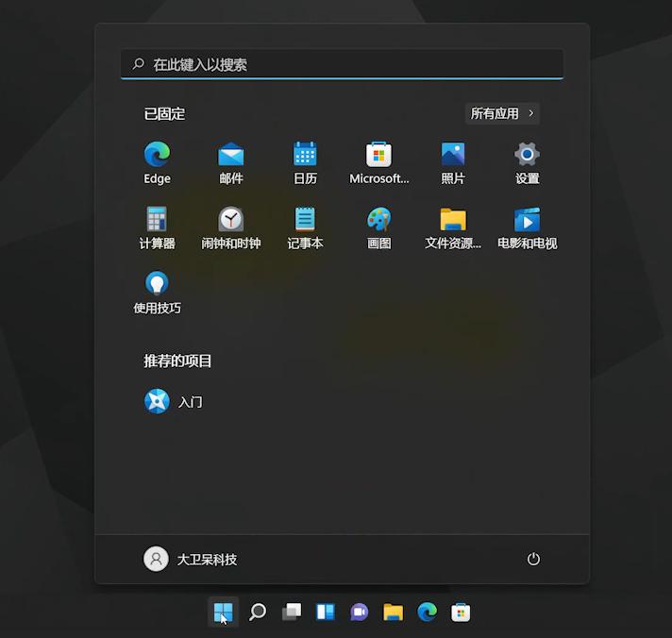
Task: Open the Microsoft Store pinned app
Action: click(378, 163)
